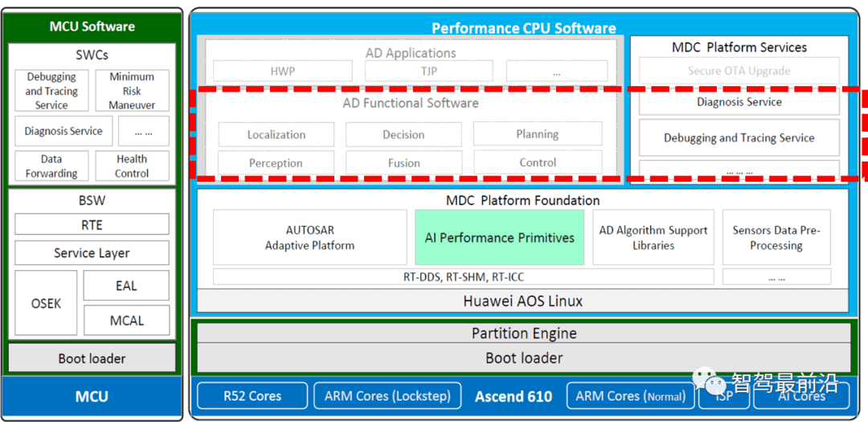This screenshot has height=422, width=868.
Task: Select the BSW title
Action: pyautogui.click(x=92, y=200)
